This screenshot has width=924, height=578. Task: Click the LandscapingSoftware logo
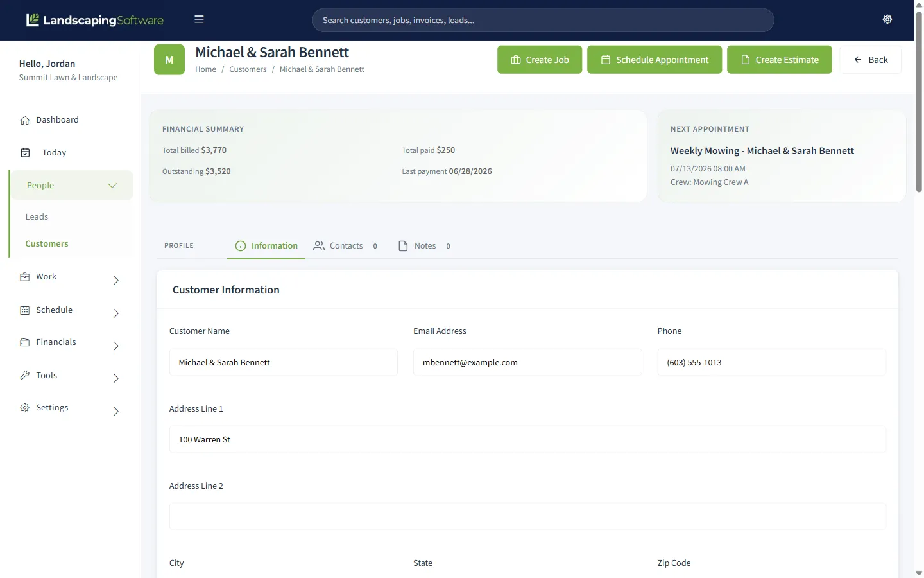pyautogui.click(x=95, y=20)
